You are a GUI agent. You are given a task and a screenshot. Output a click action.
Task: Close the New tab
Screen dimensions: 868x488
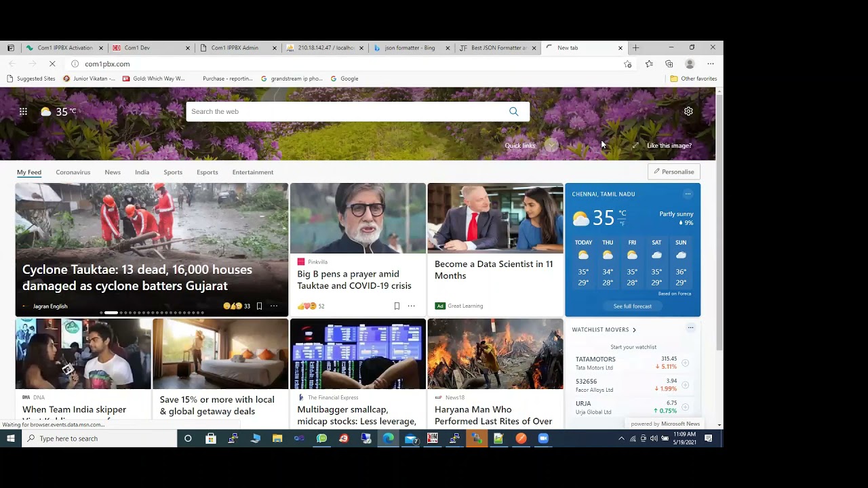[620, 48]
